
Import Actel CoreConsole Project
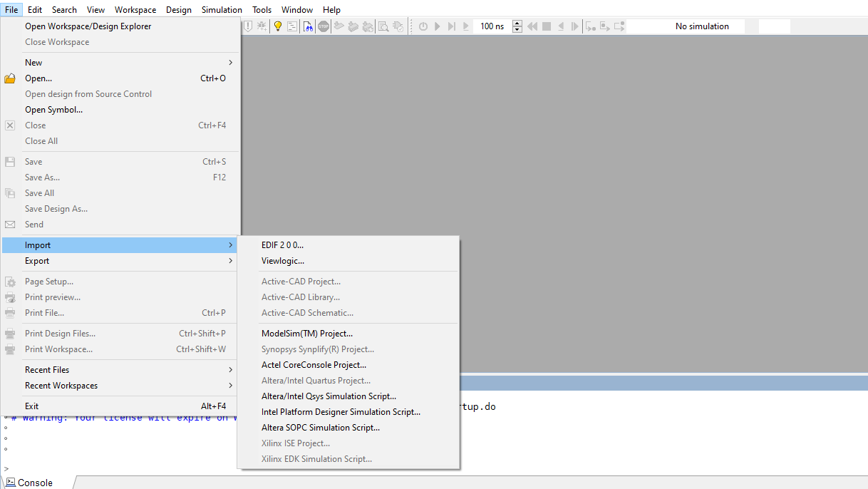coord(348,365)
